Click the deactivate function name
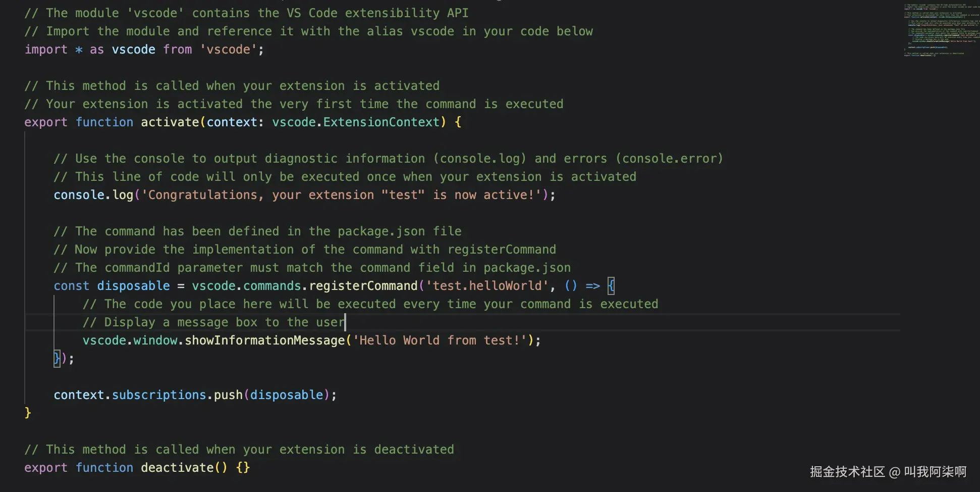This screenshot has height=492, width=980. click(177, 468)
